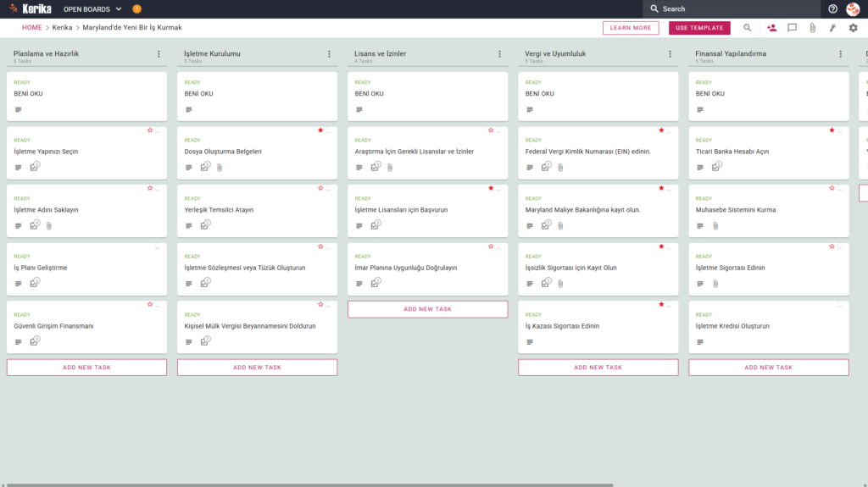This screenshot has width=868, height=487.
Task: Open details icon on İşletme Kredisi Oluşturun
Action: [x=700, y=342]
